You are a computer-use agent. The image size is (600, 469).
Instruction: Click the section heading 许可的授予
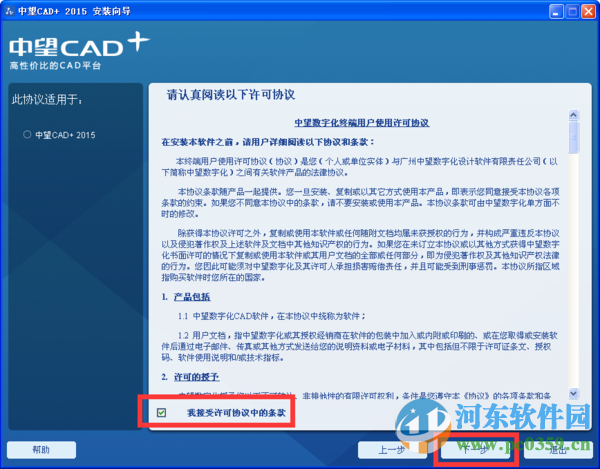tap(196, 377)
